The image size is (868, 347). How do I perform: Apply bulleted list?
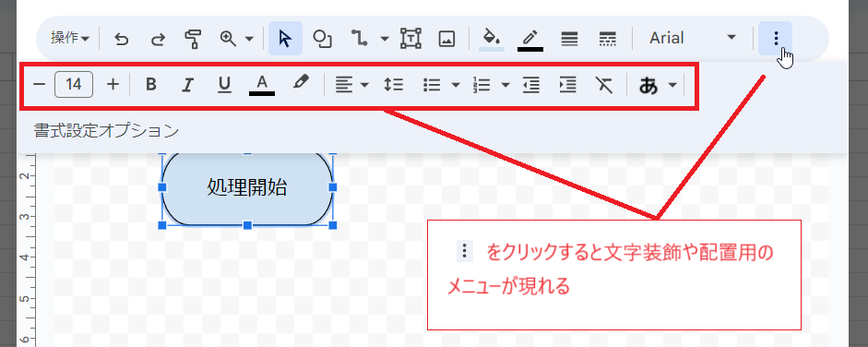[x=432, y=85]
